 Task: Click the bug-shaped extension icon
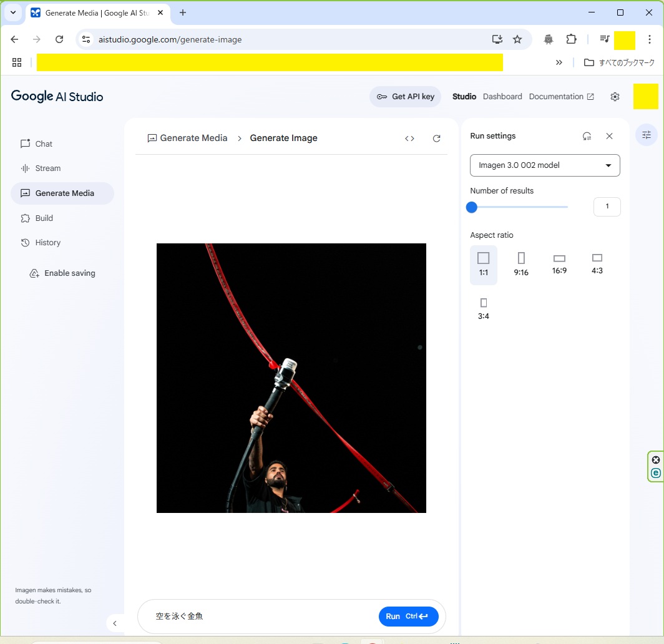[549, 39]
